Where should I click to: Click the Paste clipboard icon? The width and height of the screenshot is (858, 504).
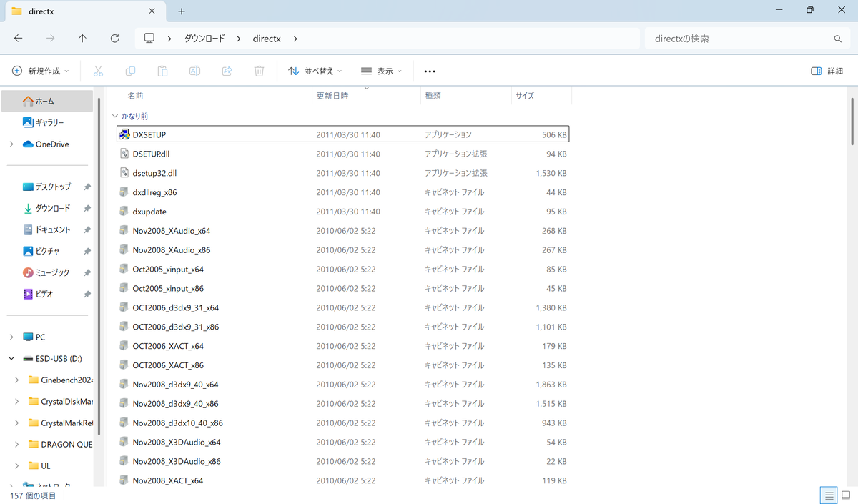point(162,71)
